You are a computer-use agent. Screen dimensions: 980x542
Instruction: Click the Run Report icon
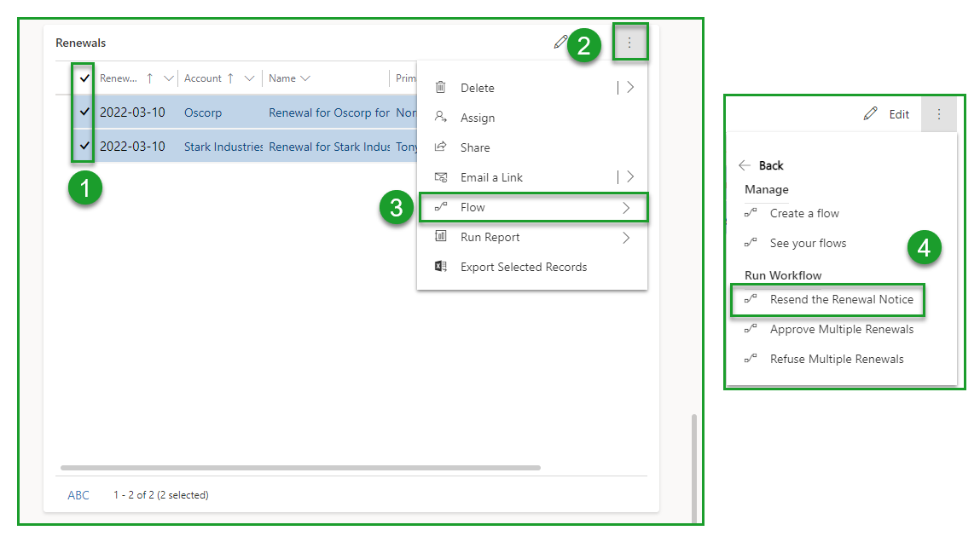(440, 237)
